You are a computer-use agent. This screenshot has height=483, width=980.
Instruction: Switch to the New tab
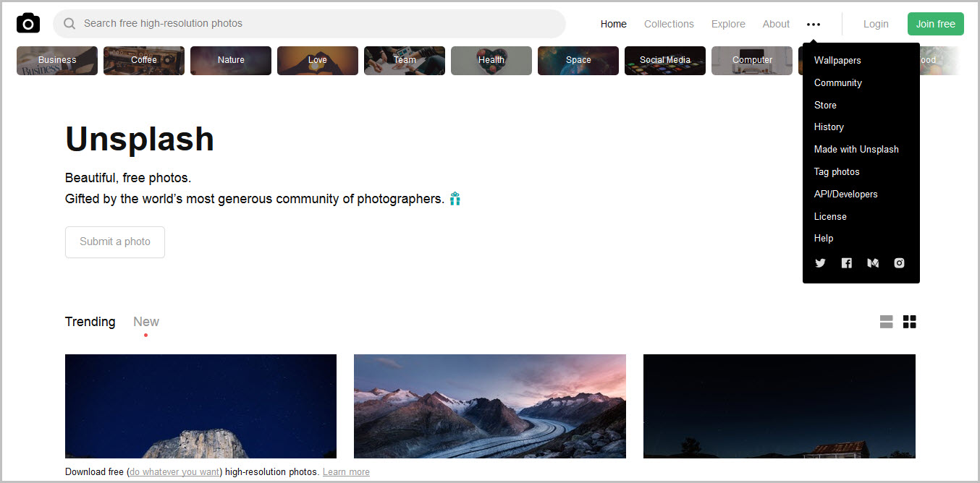click(x=146, y=322)
